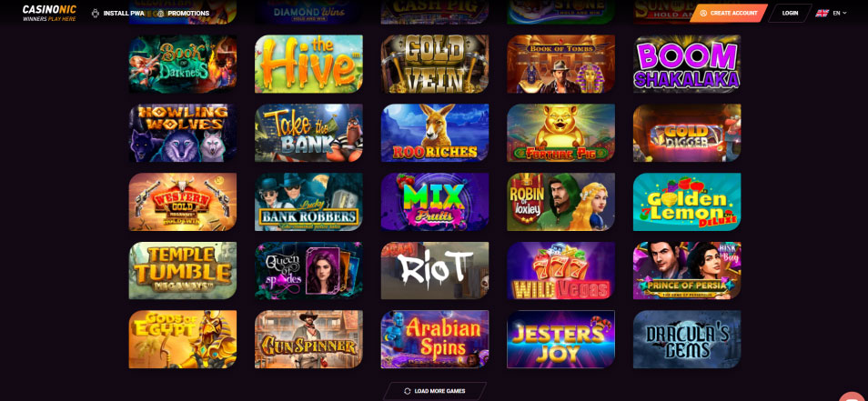Launch Dracula's Gems game tile
The height and width of the screenshot is (401, 868).
[687, 339]
